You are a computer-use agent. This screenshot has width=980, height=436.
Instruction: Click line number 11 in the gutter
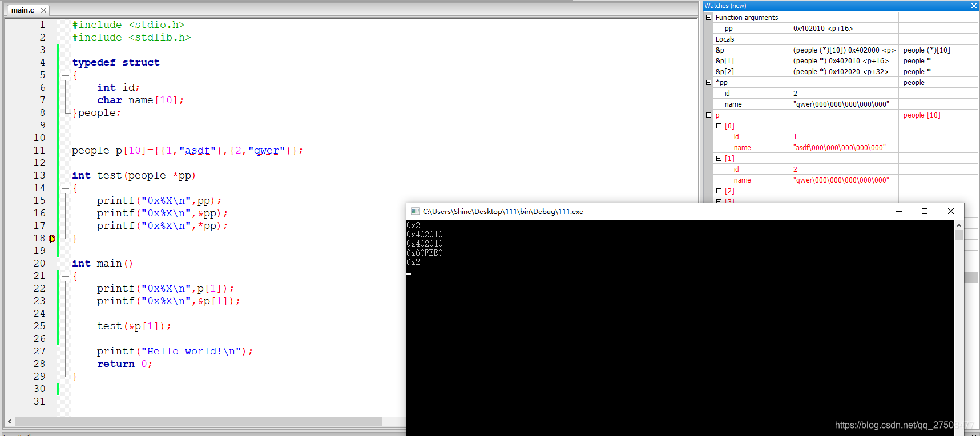(39, 151)
